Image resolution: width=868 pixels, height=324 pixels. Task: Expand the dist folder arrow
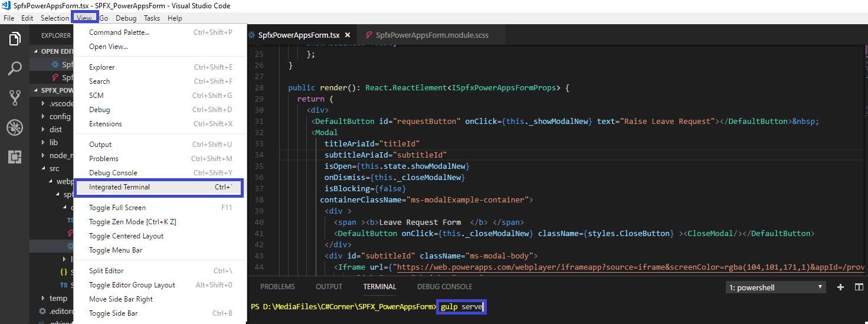[x=43, y=129]
